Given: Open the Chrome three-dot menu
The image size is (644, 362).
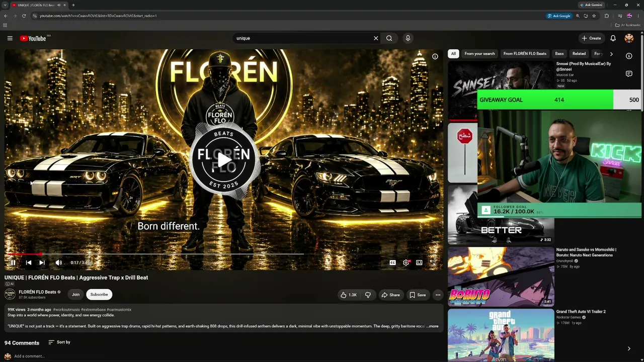Looking at the screenshot, I should (639, 16).
